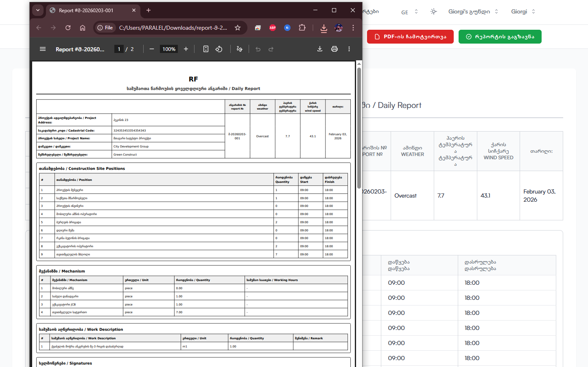588x367 pixels.
Task: Expand the Giorgi's team selector dropdown
Action: coord(473,11)
